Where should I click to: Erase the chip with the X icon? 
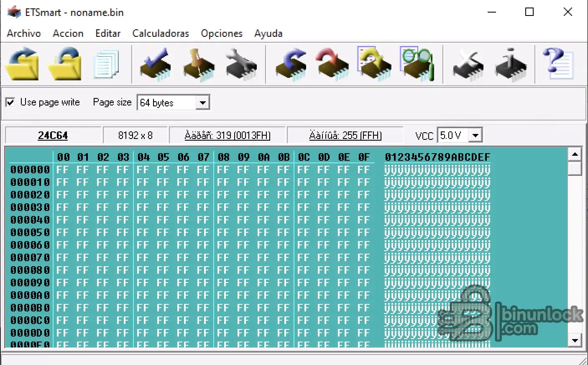(x=467, y=64)
